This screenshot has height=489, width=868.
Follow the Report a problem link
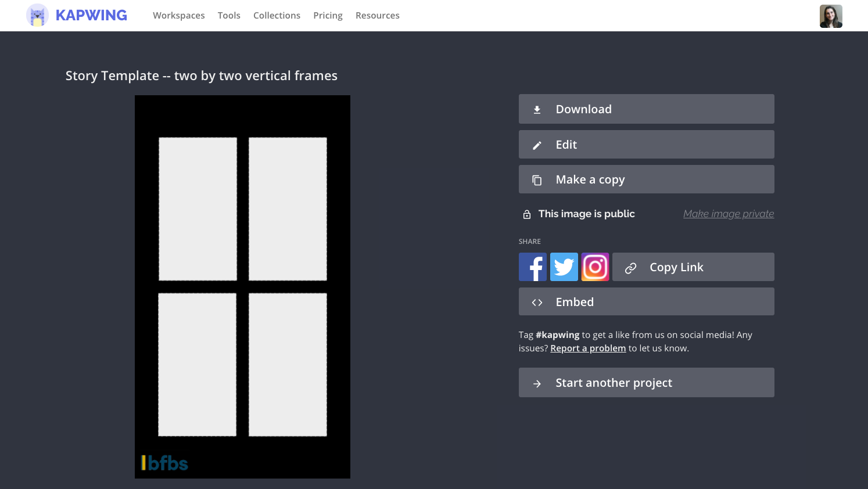pyautogui.click(x=588, y=348)
